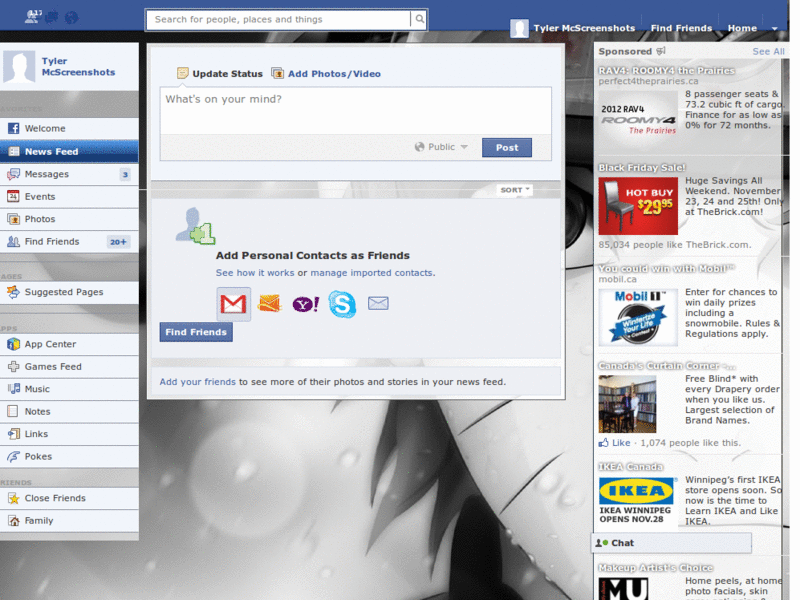This screenshot has width=800, height=600.
Task: Click the 20+ Find Friends counter
Action: coord(118,242)
